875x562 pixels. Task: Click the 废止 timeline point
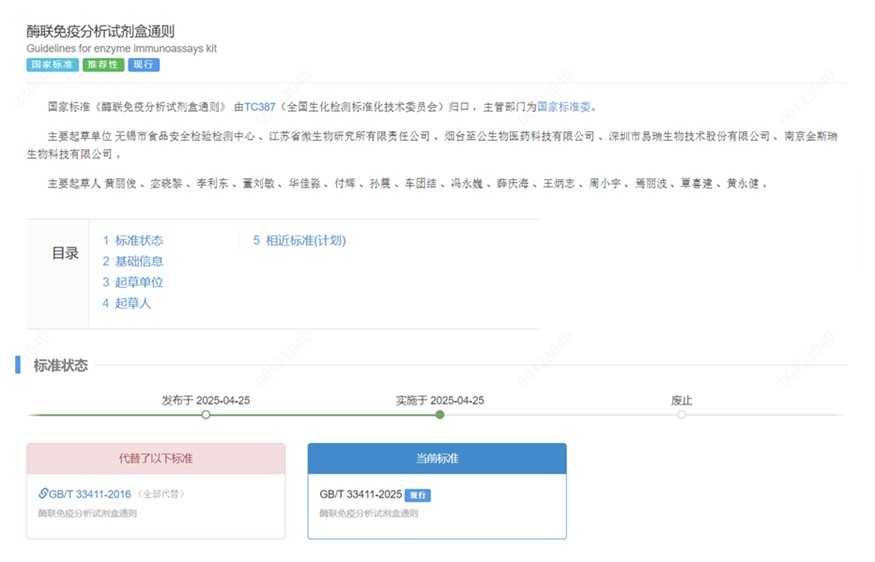click(x=681, y=414)
